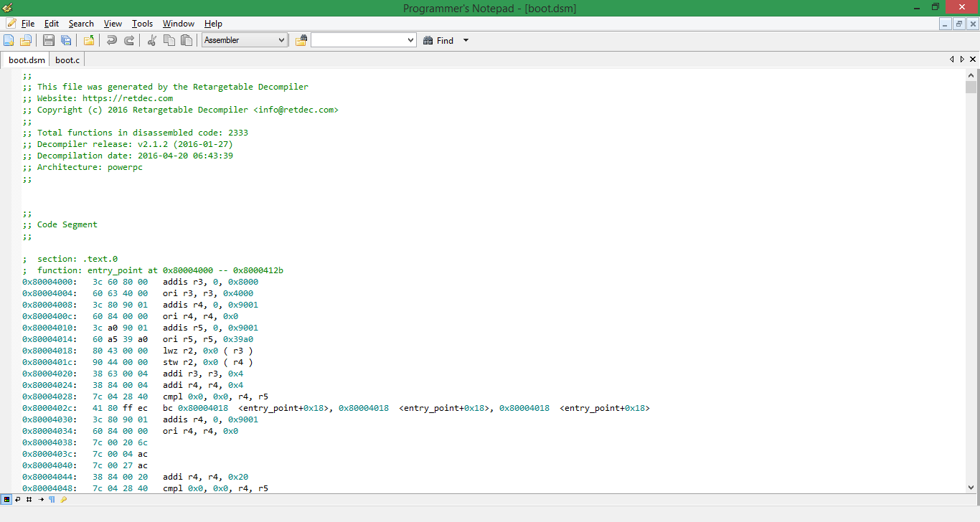Click the Copy toolbar icon
Image resolution: width=980 pixels, height=522 pixels.
[x=169, y=41]
